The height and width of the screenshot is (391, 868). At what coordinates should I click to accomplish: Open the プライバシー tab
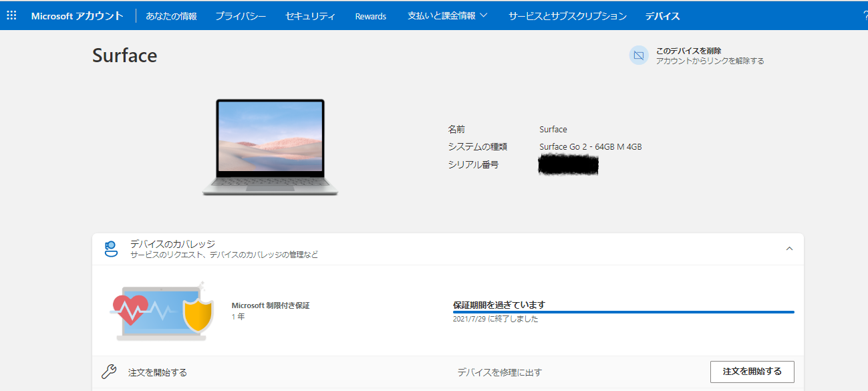click(241, 16)
